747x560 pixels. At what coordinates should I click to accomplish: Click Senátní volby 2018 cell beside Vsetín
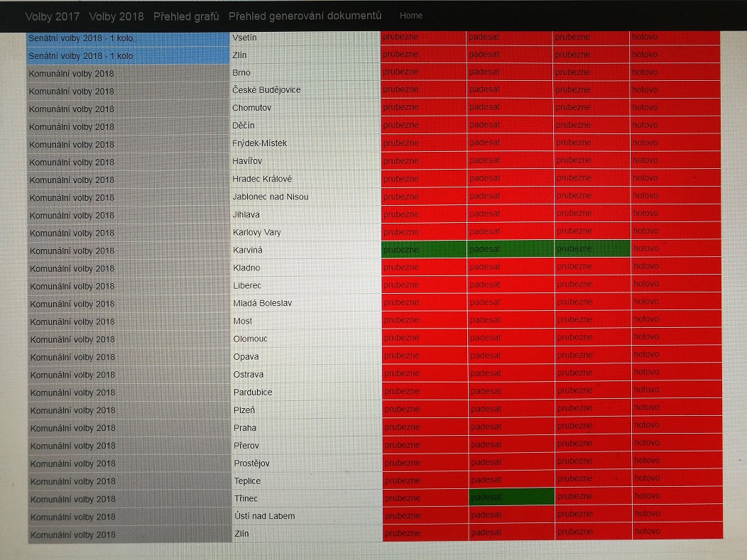128,38
